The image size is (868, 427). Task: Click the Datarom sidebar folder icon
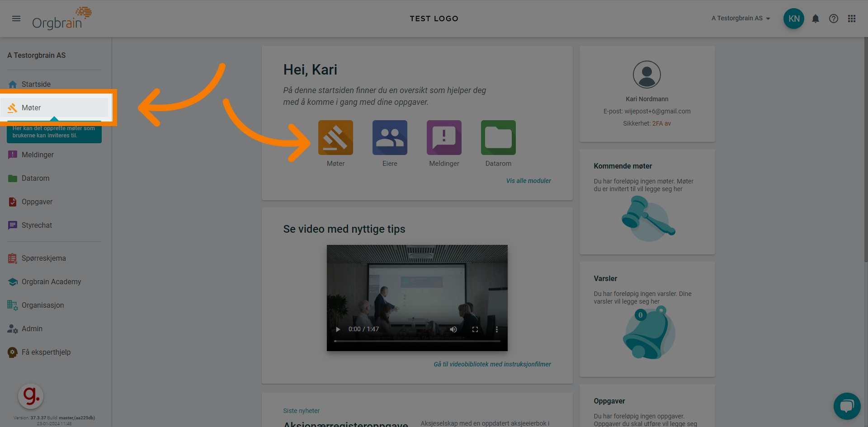[x=13, y=178]
